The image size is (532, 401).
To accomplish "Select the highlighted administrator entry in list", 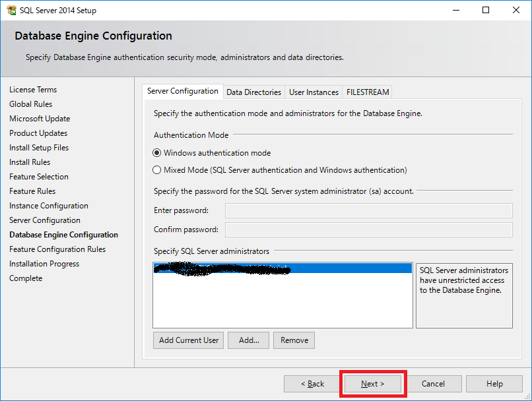I will coord(283,268).
